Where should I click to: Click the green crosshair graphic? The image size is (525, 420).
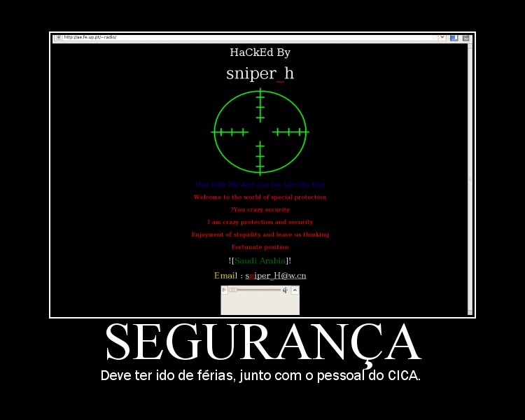(x=260, y=132)
